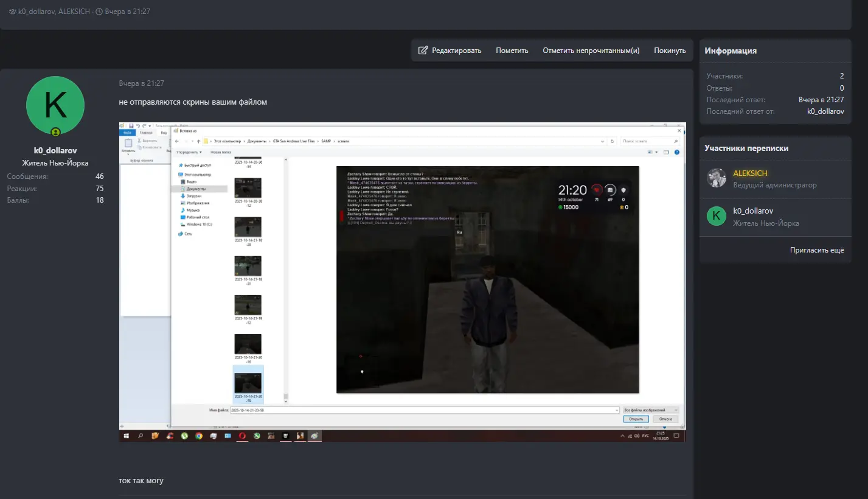The width and height of the screenshot is (868, 499).
Task: Open k0_dollarov link beside Последний ответ от
Action: (825, 111)
